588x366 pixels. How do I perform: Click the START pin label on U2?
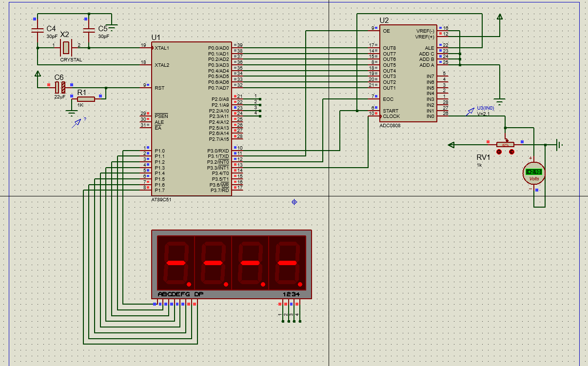pyautogui.click(x=391, y=111)
